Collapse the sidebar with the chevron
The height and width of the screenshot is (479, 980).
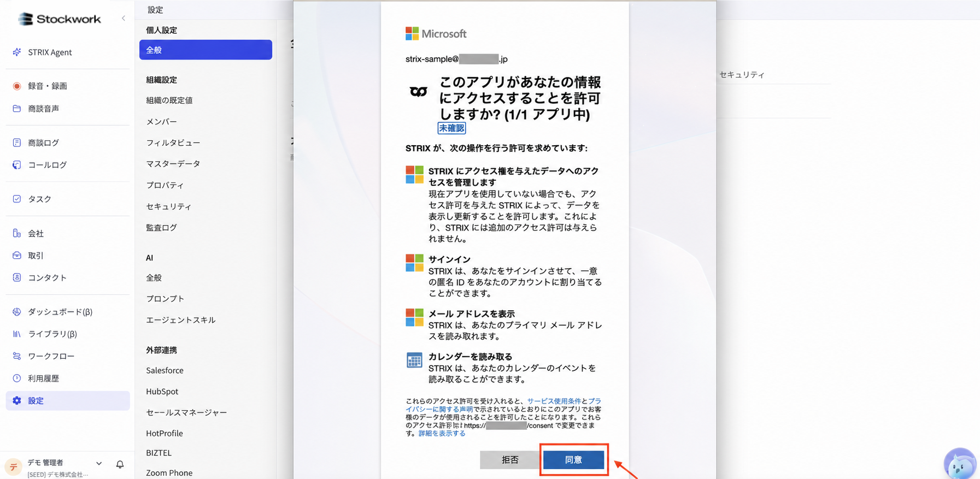[124, 18]
